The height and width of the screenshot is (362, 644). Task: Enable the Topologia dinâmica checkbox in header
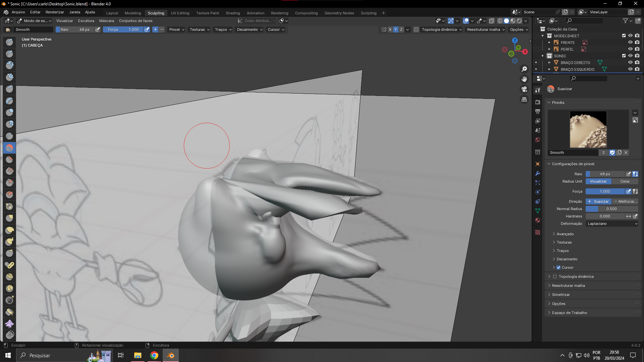pos(416,29)
